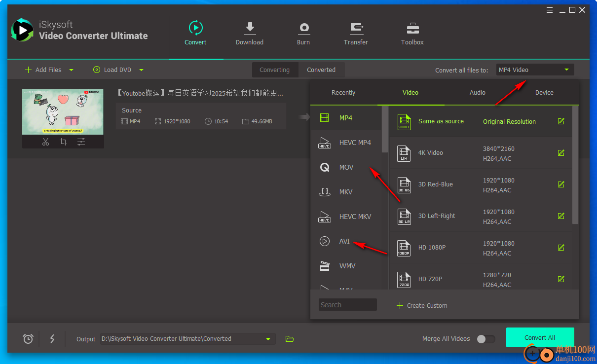Click the Add Files button

point(43,70)
